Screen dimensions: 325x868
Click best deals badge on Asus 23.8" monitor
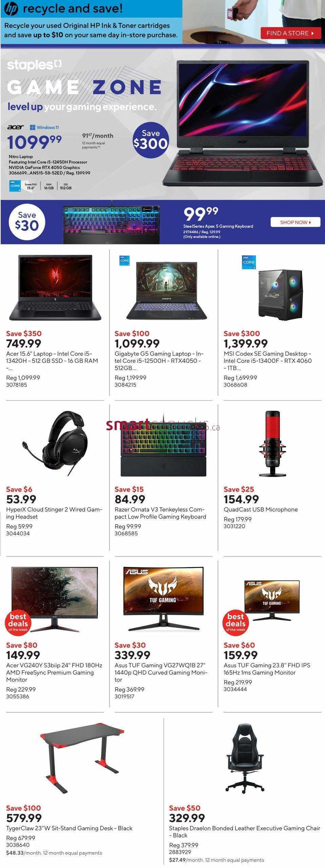[x=236, y=622]
